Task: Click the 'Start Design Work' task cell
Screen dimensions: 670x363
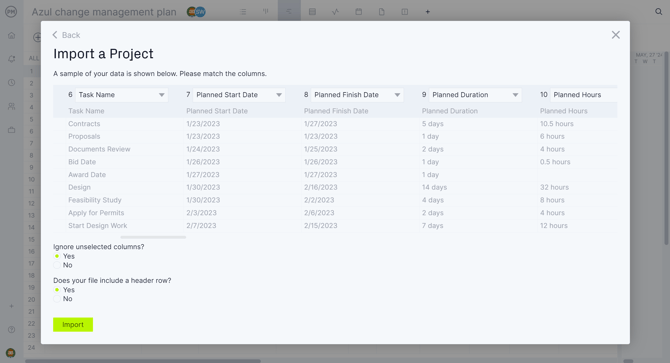Action: (98, 225)
